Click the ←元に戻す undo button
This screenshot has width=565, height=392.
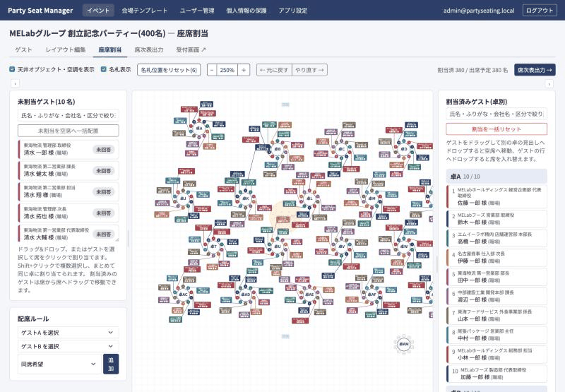pyautogui.click(x=274, y=70)
